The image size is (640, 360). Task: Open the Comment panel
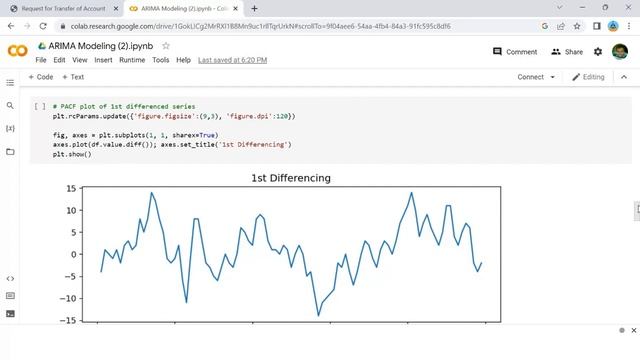(x=515, y=52)
